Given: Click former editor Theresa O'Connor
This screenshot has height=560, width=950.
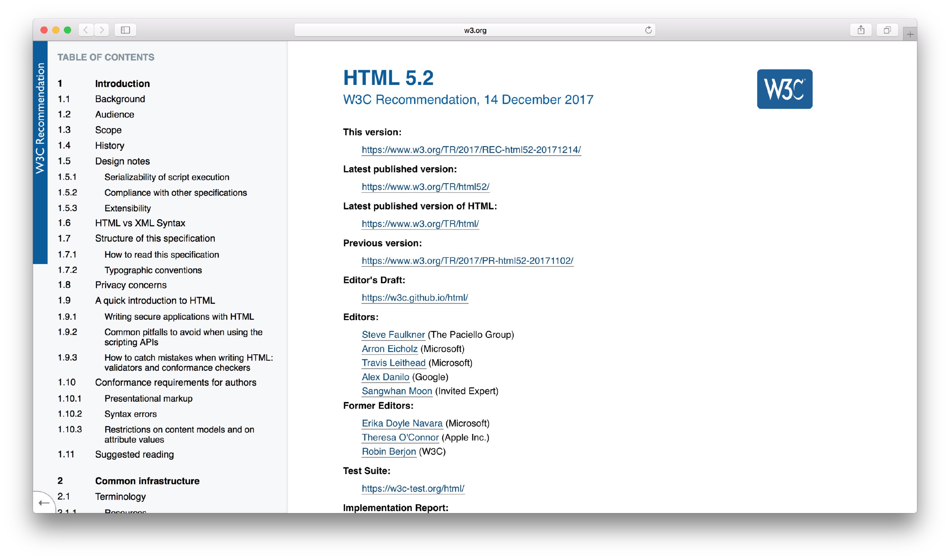Looking at the screenshot, I should pos(400,438).
